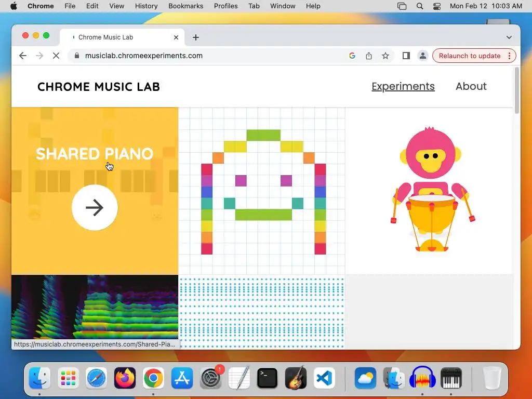Open the piano keyboard app in Dock
The image size is (532, 399).
451,378
